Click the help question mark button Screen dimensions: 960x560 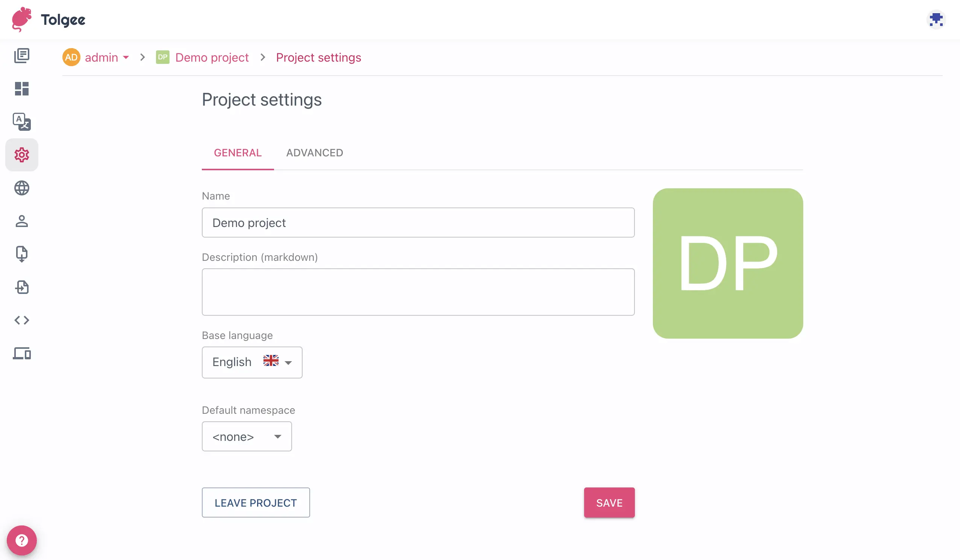(22, 540)
